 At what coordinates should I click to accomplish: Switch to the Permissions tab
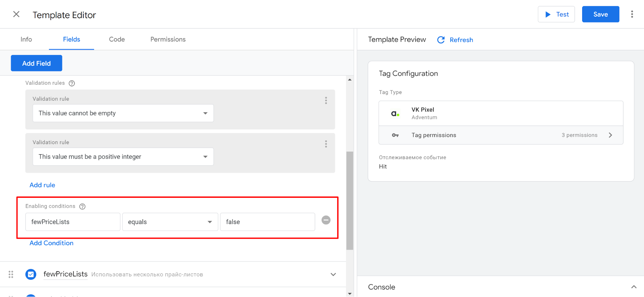[168, 39]
